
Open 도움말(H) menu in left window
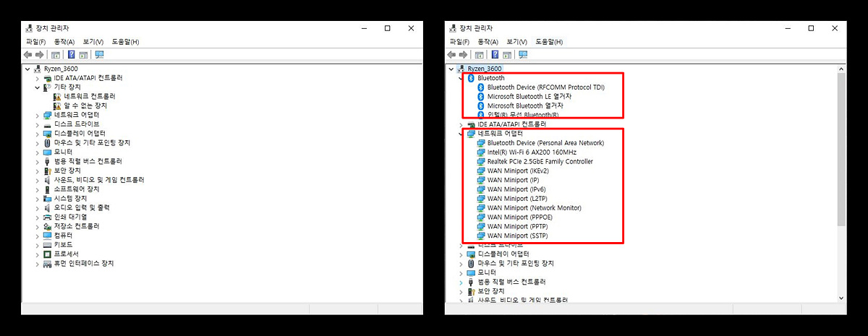coord(125,42)
